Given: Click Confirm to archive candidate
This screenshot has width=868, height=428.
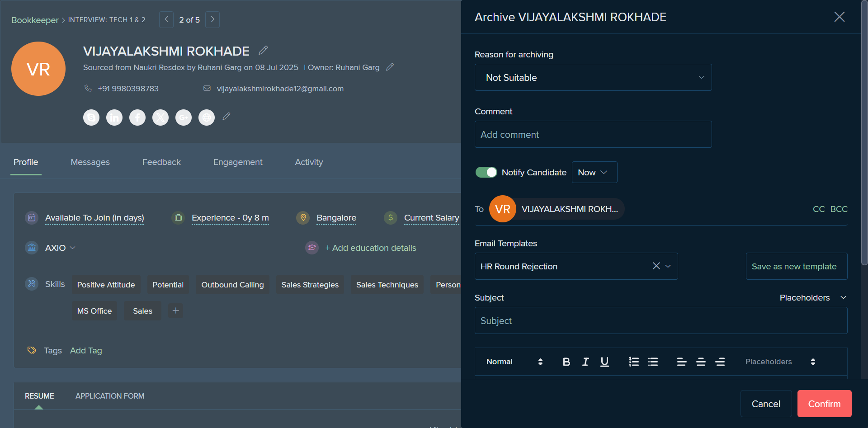Looking at the screenshot, I should pyautogui.click(x=824, y=404).
